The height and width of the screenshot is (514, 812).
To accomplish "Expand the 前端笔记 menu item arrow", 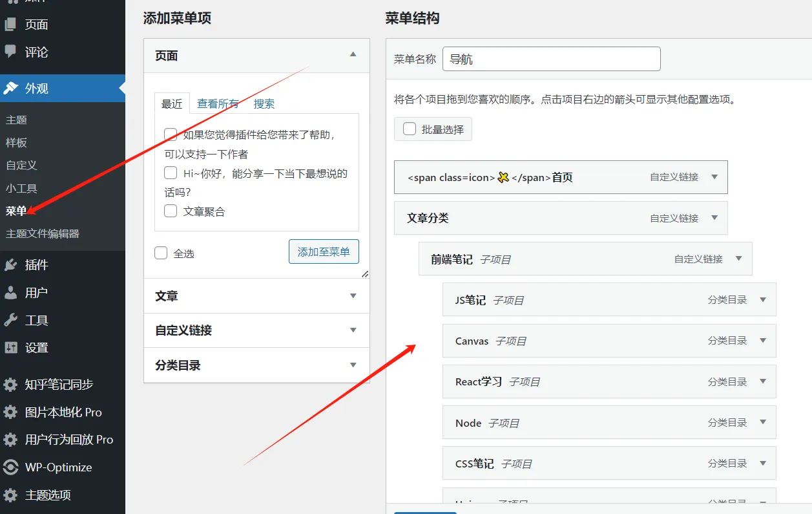I will [739, 259].
